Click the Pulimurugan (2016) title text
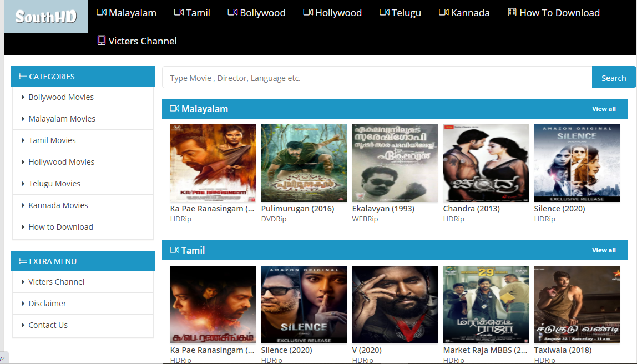 click(298, 209)
